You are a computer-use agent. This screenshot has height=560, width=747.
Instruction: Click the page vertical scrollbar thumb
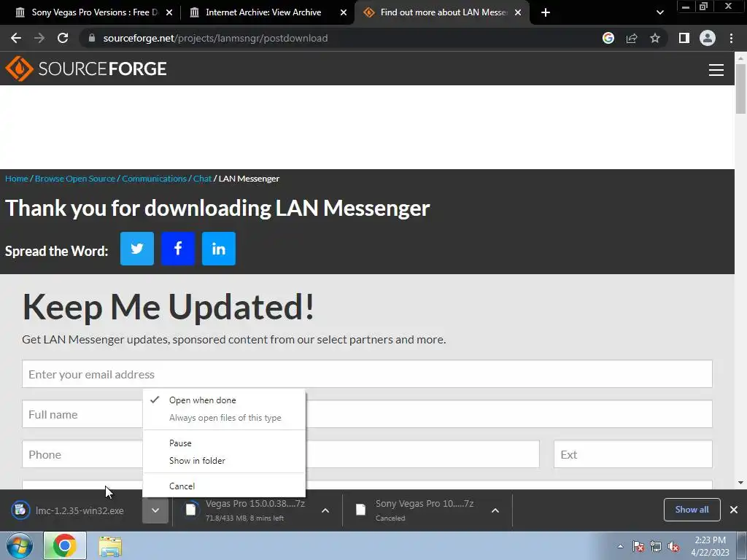[740, 88]
